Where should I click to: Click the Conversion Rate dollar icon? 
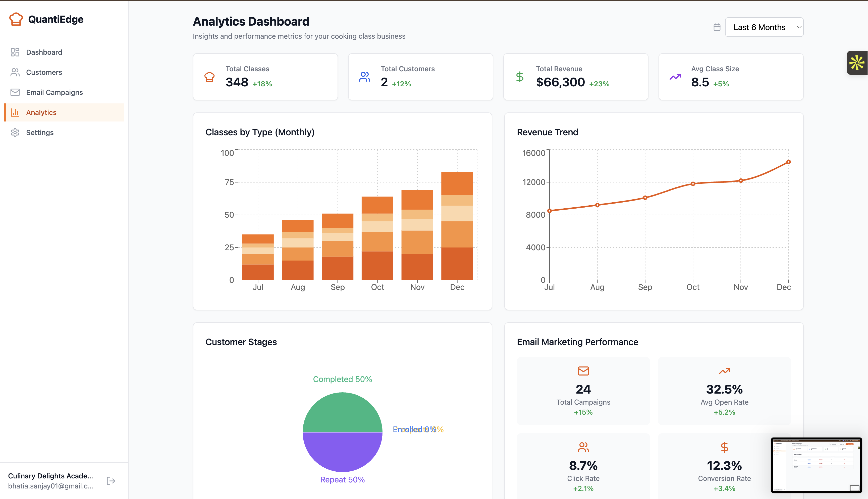pyautogui.click(x=724, y=447)
